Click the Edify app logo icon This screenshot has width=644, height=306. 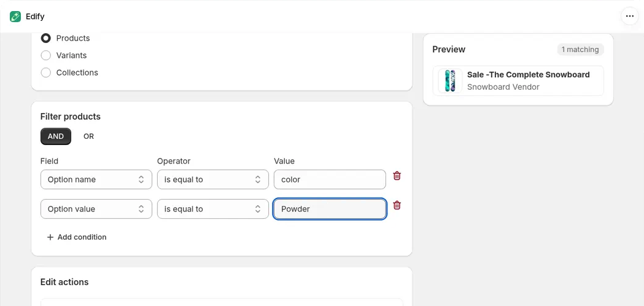tap(15, 17)
